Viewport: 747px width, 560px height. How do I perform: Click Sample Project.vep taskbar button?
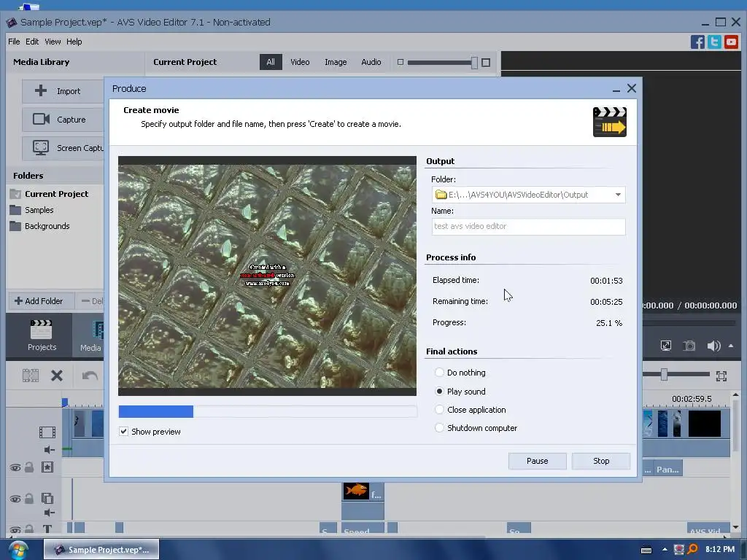101,550
